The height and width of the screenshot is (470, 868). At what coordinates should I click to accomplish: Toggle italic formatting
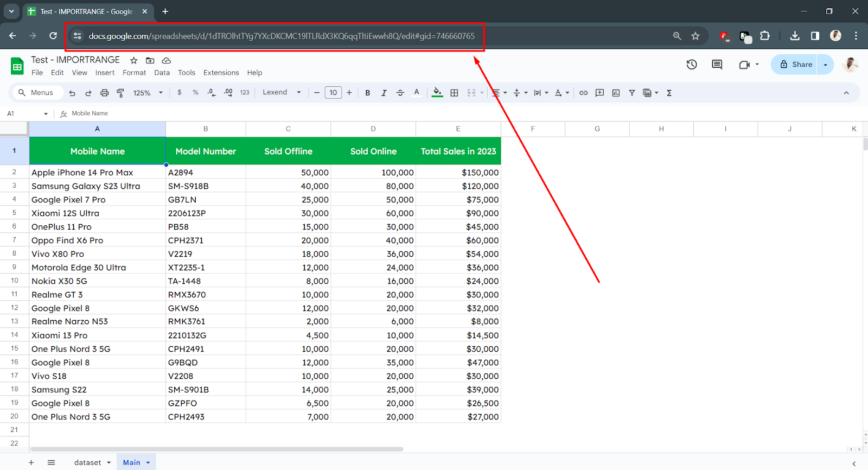point(384,93)
